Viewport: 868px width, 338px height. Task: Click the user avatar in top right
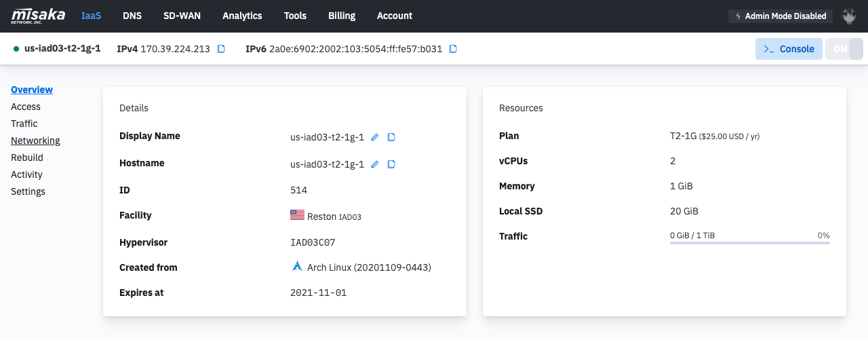click(848, 16)
